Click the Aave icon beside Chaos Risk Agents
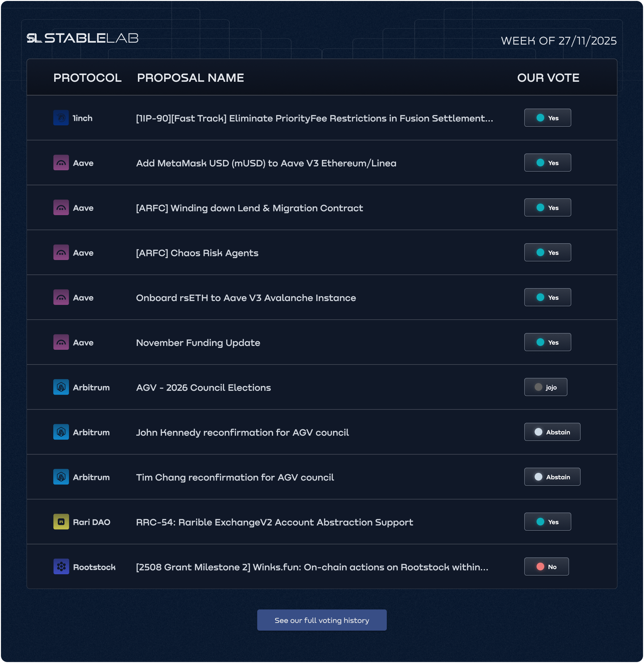This screenshot has width=644, height=663. [x=61, y=252]
